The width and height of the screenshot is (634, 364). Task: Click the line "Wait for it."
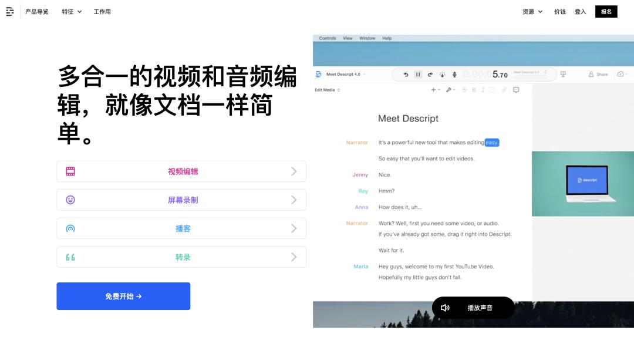point(391,250)
